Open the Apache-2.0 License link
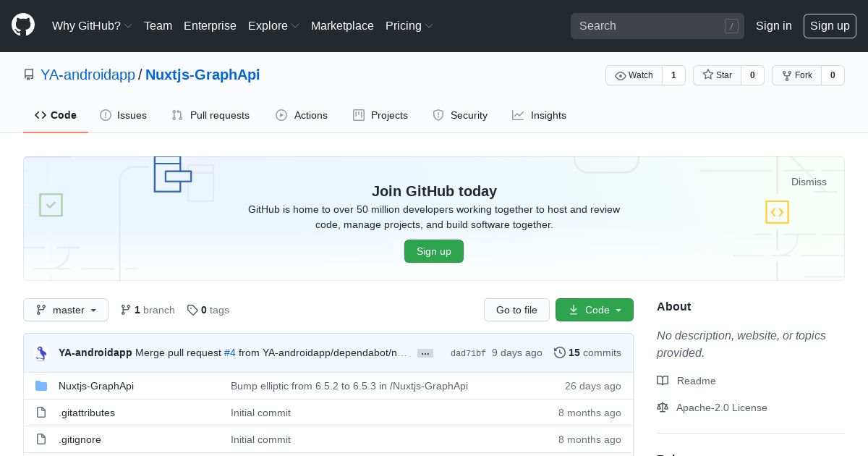Screen dimensions: 868x456 [712, 408]
